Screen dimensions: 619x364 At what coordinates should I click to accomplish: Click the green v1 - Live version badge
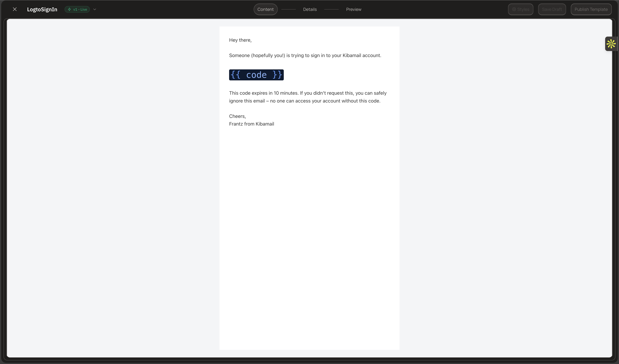point(77,9)
